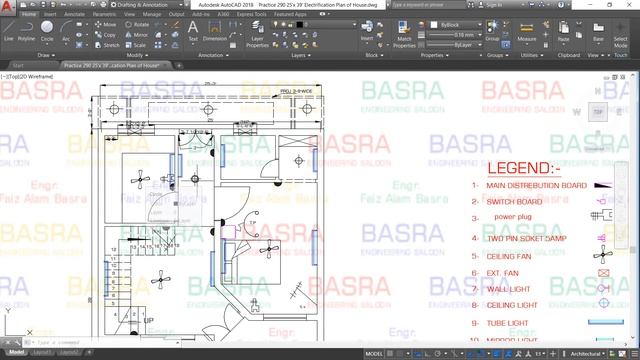The image size is (640, 360).
Task: Expand the Utilities panel
Action: point(532,55)
